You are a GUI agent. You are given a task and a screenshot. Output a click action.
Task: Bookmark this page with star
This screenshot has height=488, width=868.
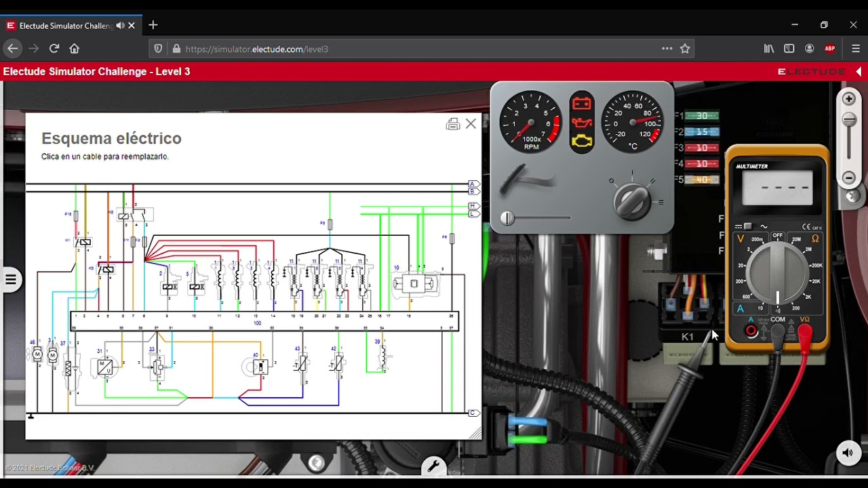(x=685, y=49)
